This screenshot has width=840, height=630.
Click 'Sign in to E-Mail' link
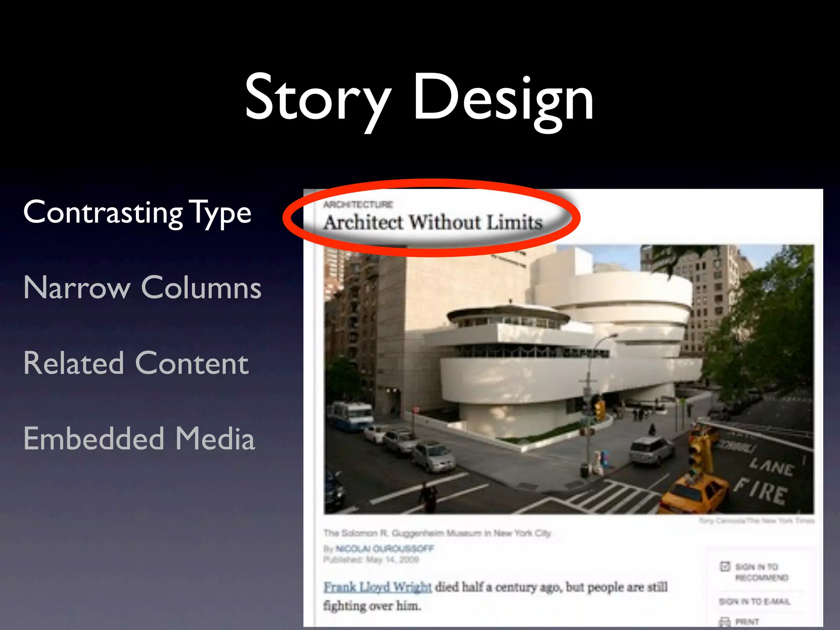[x=754, y=601]
